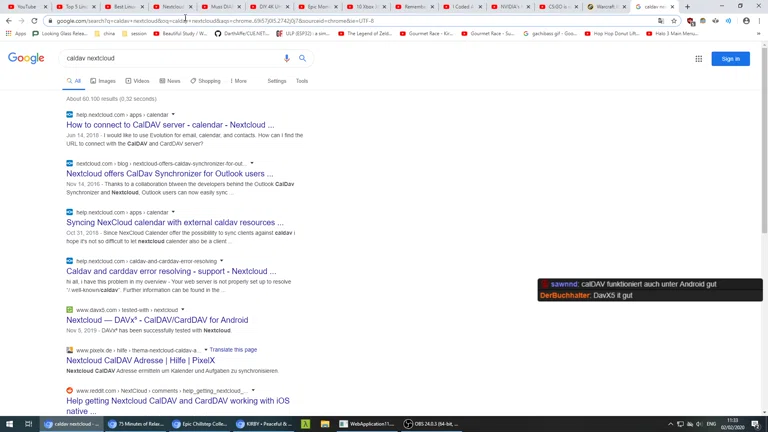Open How to connect to CalDAV server result

[170, 125]
